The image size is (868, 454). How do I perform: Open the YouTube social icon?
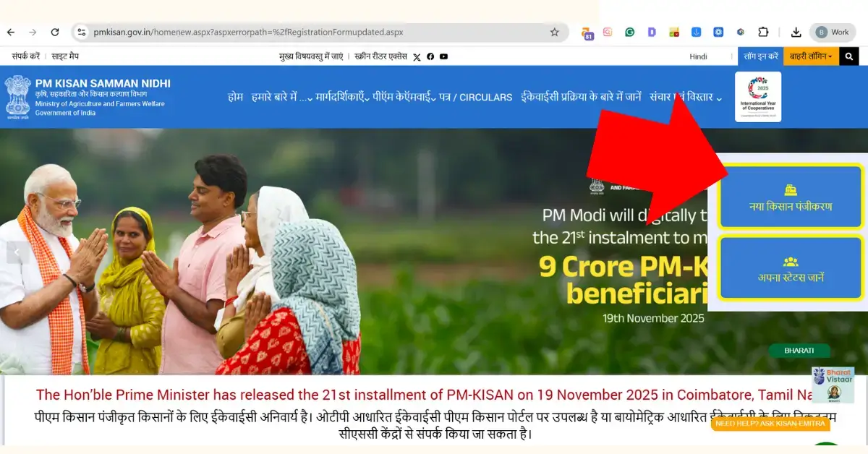pyautogui.click(x=443, y=56)
